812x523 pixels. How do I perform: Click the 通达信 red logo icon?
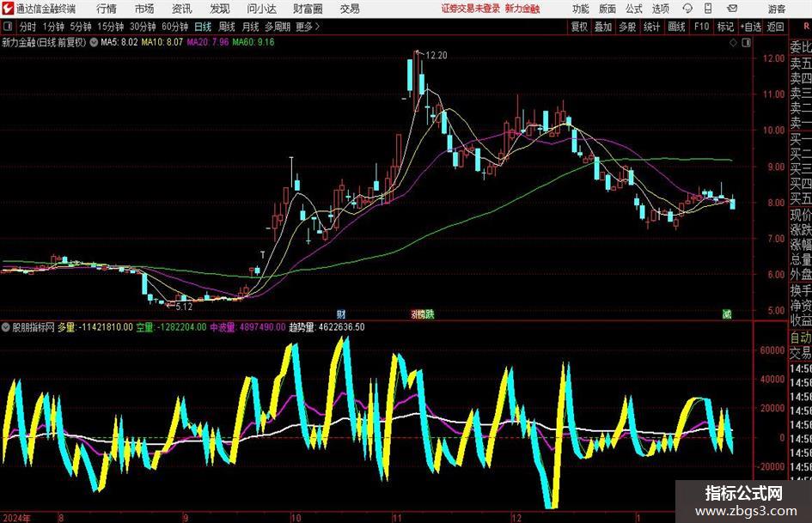pos(8,9)
